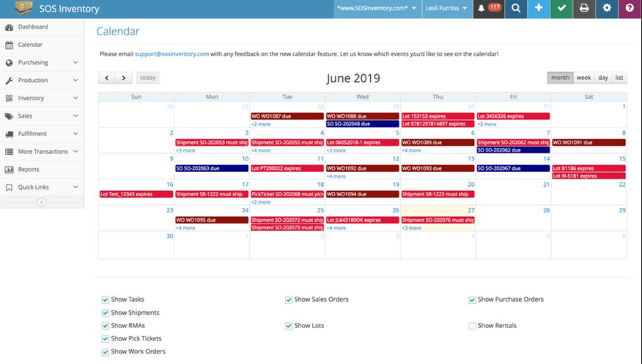The height and width of the screenshot is (364, 642).
Task: Collapse the sidebar with the chevron circle
Action: (x=42, y=202)
